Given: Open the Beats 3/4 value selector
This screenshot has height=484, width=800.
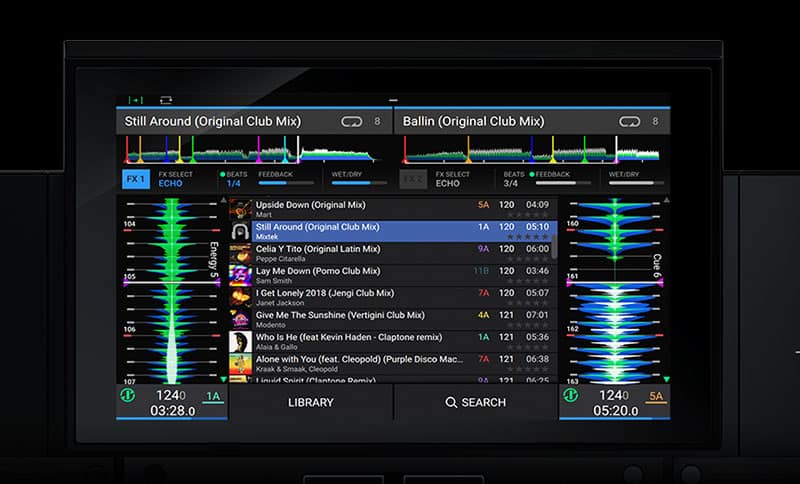Looking at the screenshot, I should point(513,179).
